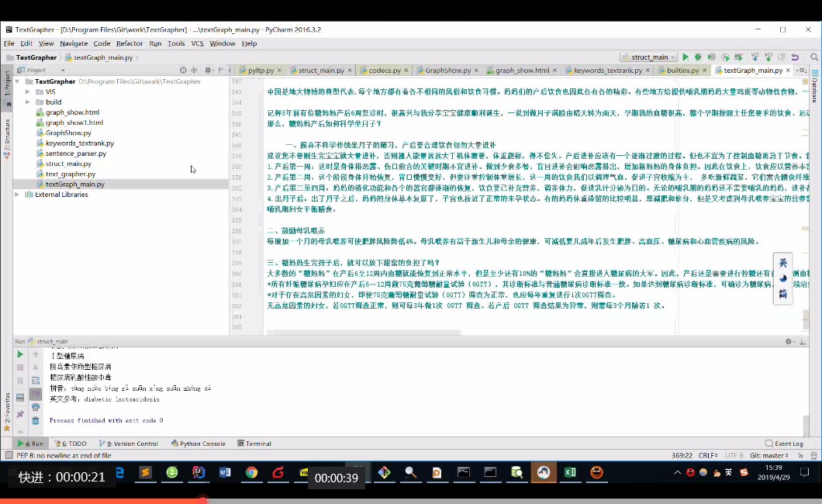Open the action center notification icon

[804, 472]
